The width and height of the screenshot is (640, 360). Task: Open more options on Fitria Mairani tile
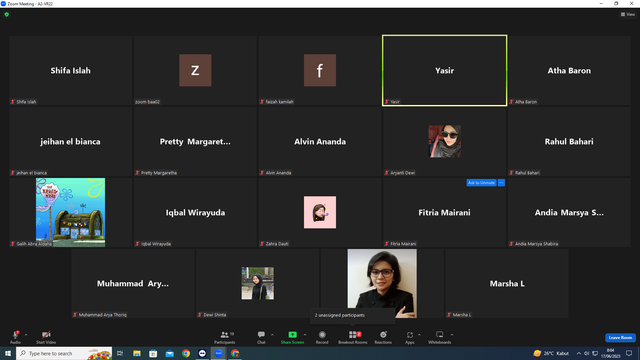click(501, 182)
